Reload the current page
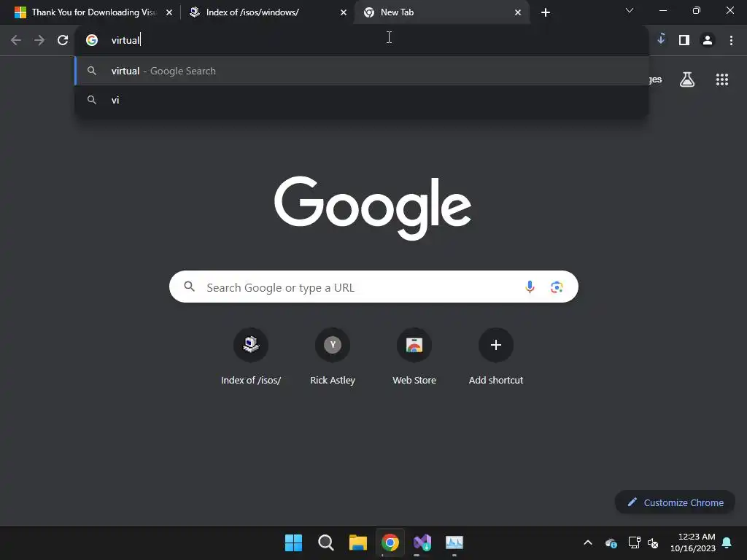The width and height of the screenshot is (747, 560). 63,40
